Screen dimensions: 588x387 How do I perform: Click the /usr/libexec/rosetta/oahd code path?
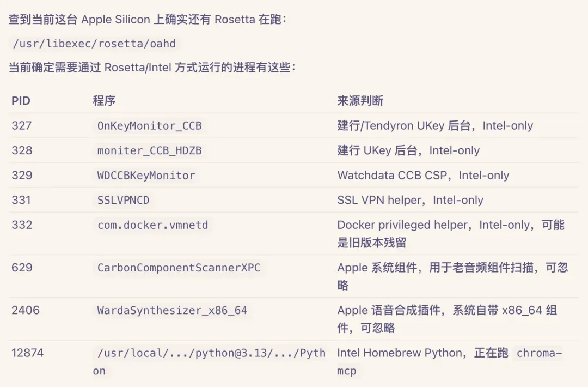tap(95, 44)
